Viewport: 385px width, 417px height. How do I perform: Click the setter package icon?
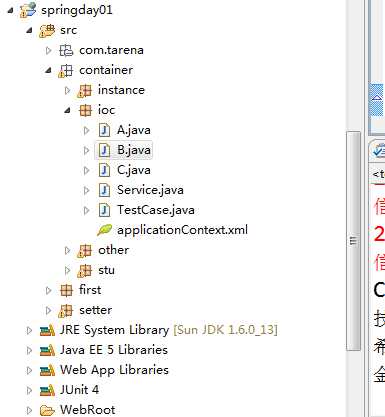coord(65,310)
